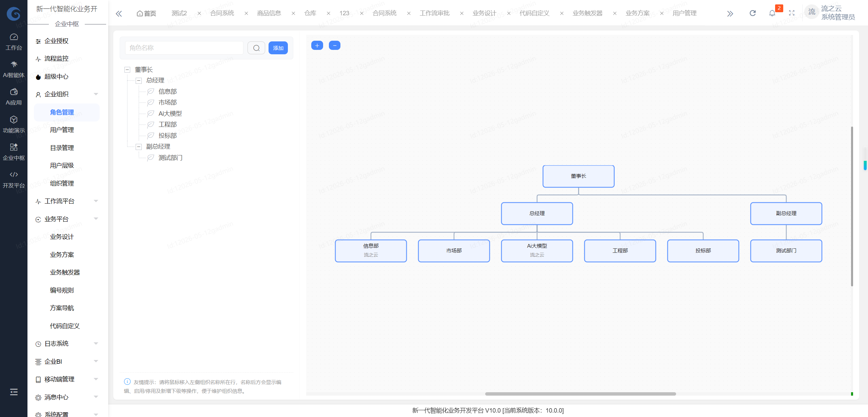Switch to the 代码自定义 tab
This screenshot has height=417, width=868.
pos(534,13)
